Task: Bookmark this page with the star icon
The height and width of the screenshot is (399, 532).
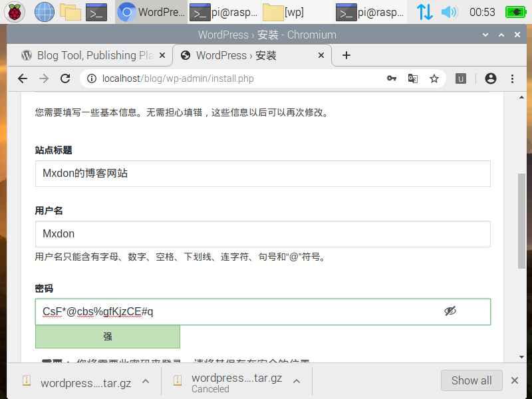Action: 434,78
